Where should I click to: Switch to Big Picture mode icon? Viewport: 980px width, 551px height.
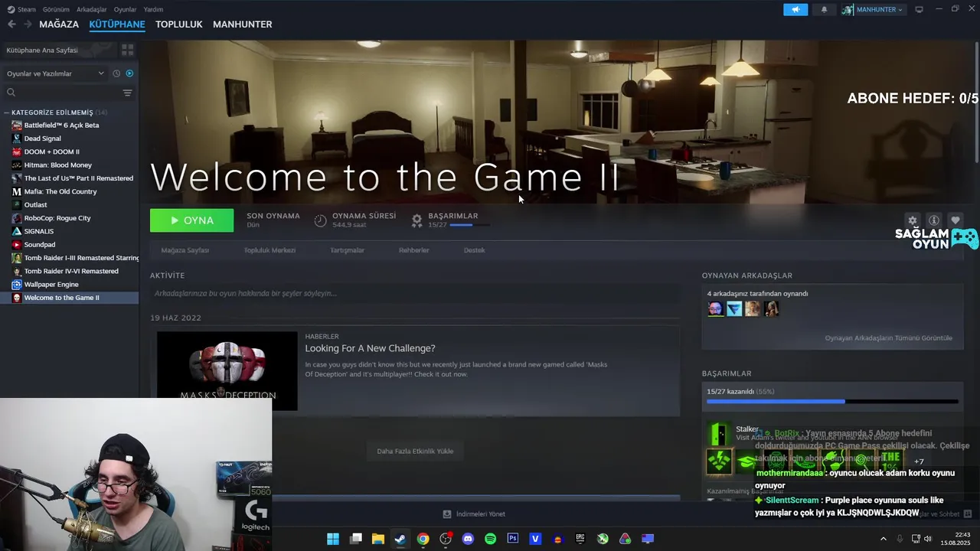(x=919, y=9)
